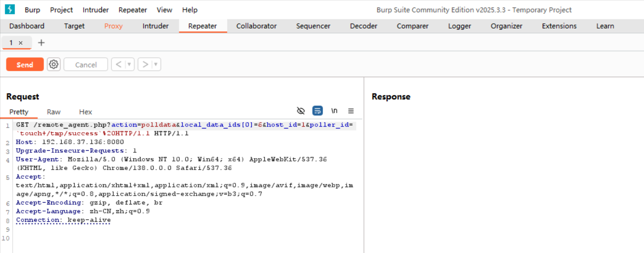Switch to the Logger tab

[460, 26]
